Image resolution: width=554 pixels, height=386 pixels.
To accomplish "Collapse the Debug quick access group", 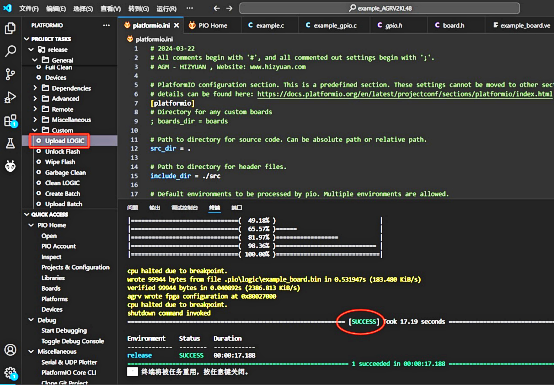I will pyautogui.click(x=31, y=320).
